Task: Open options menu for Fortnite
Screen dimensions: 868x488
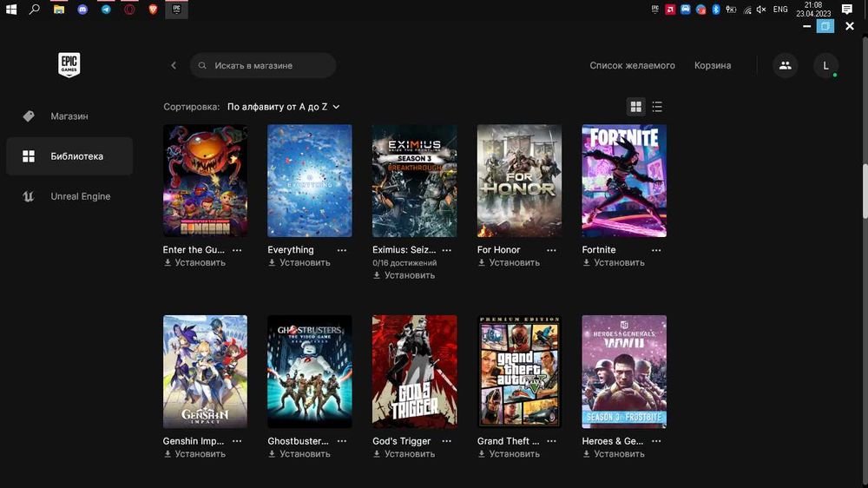Action: pos(656,250)
